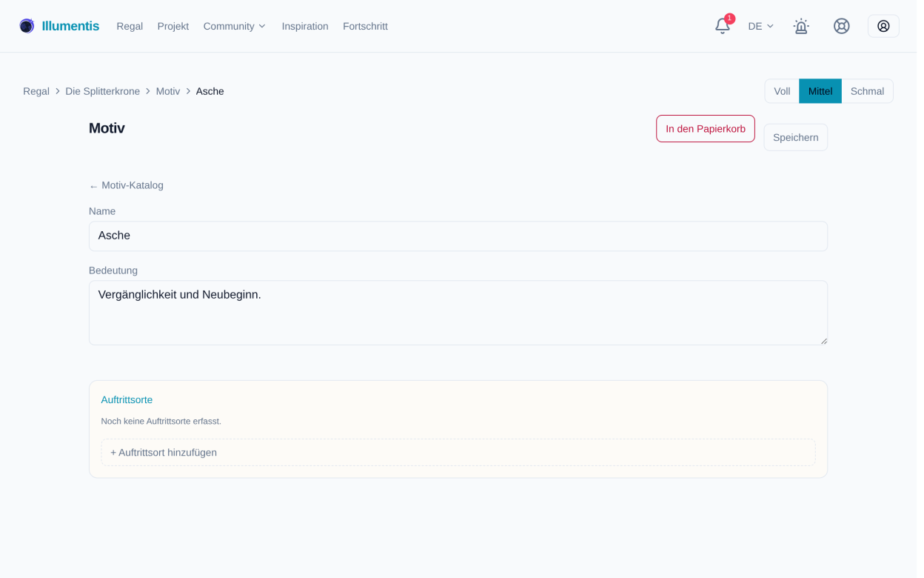Click the In den Papierkorb button
This screenshot has width=924, height=578.
[705, 129]
